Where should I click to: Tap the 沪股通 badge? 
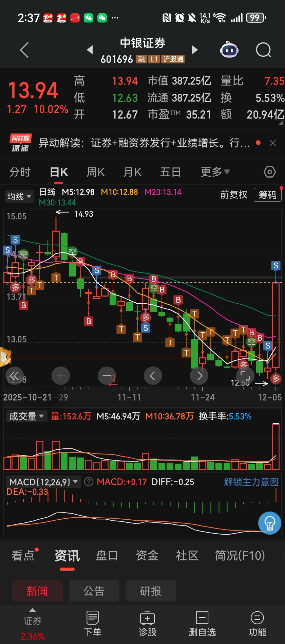click(173, 59)
